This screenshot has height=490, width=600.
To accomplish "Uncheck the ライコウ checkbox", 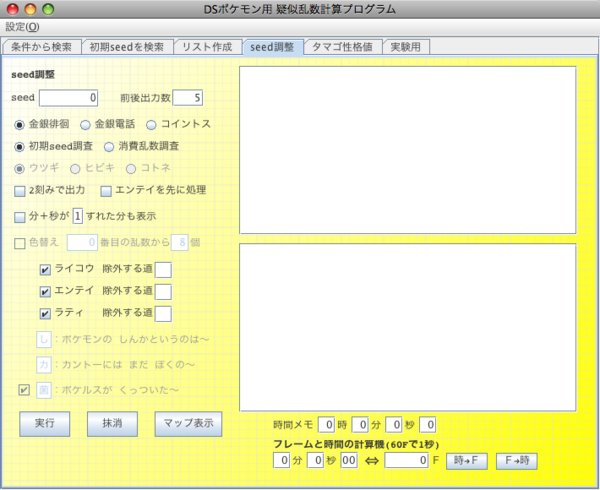I will (45, 269).
